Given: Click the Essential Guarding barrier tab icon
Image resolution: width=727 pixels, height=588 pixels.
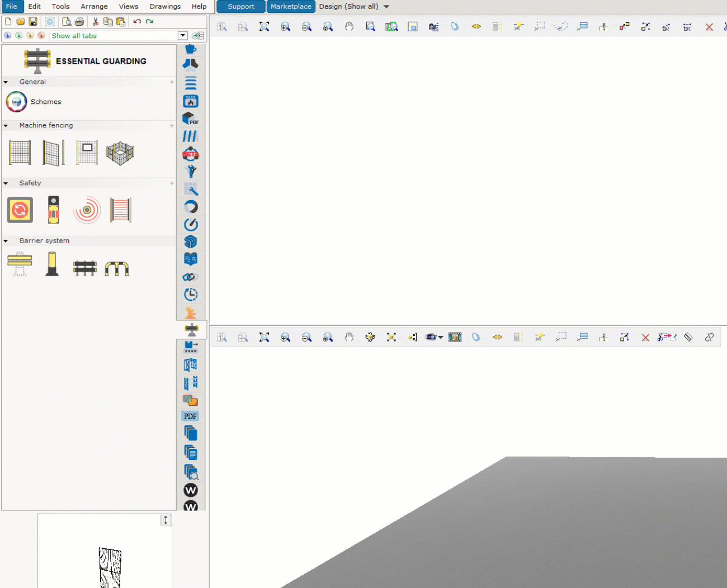Looking at the screenshot, I should 191,329.
